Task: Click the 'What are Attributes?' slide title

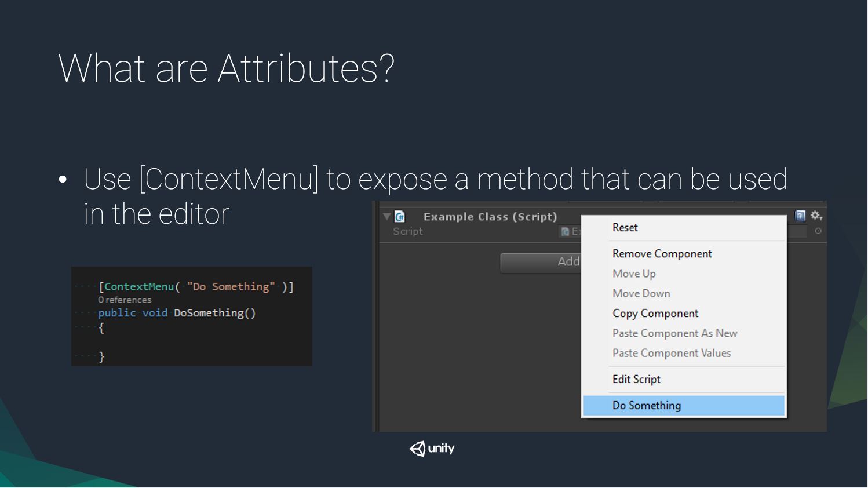Action: [227, 68]
